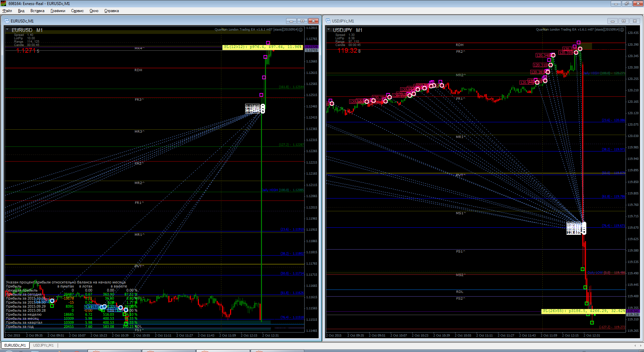
Task: Maximize the USDJPYc,M1 chart window
Action: [624, 21]
